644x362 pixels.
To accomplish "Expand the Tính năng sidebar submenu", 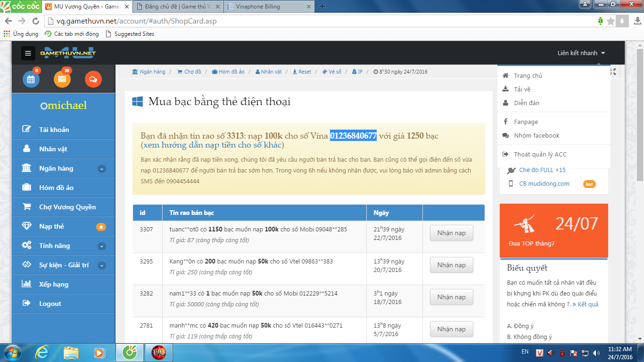I will (x=101, y=246).
